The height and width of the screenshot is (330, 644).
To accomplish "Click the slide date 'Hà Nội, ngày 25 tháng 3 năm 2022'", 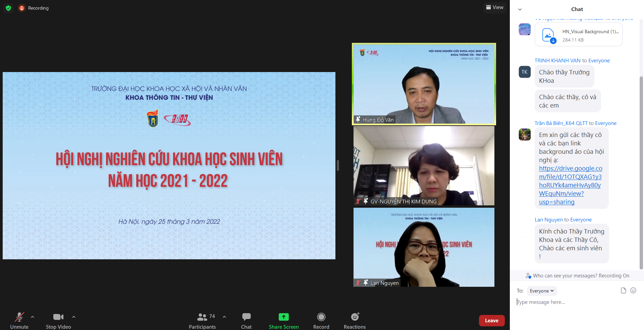I will [x=169, y=221].
